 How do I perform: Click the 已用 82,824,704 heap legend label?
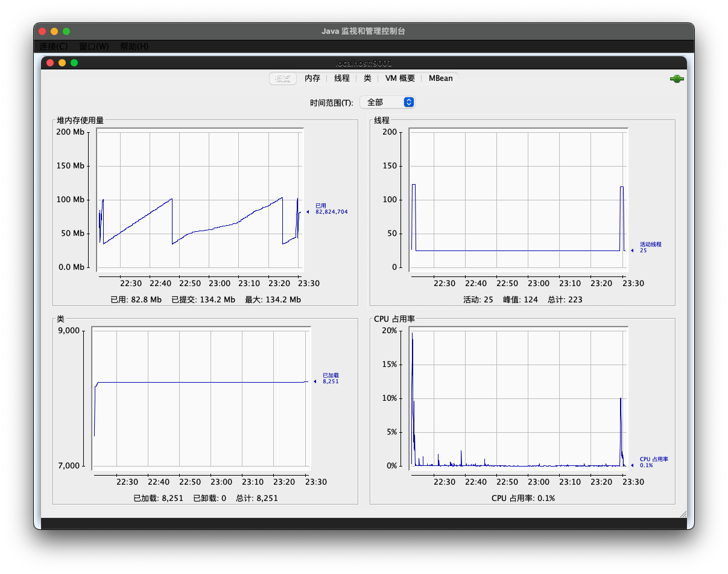pyautogui.click(x=331, y=209)
